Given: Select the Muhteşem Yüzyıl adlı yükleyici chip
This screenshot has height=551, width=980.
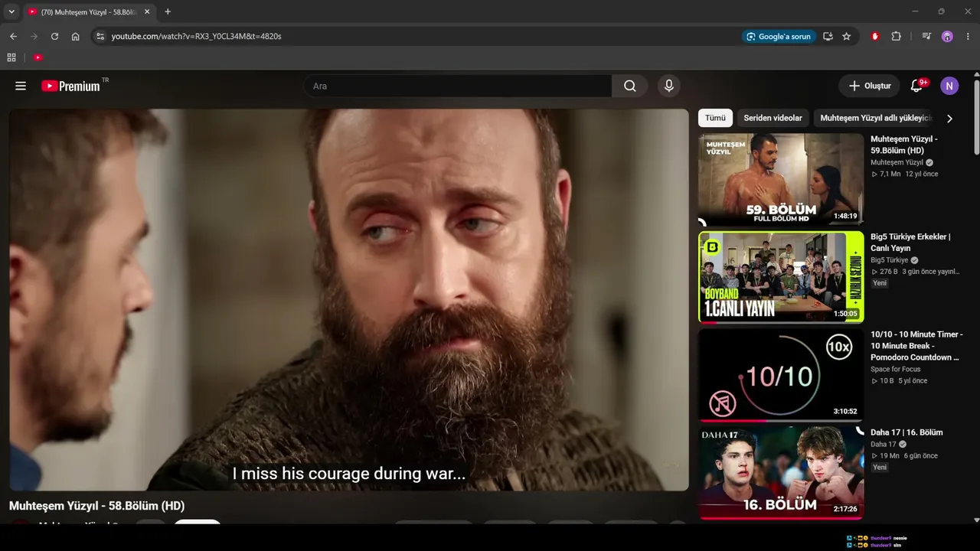Looking at the screenshot, I should (x=876, y=118).
